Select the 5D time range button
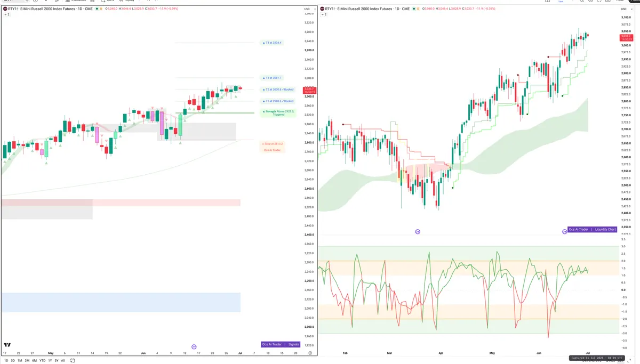The height and width of the screenshot is (364, 640). (13, 360)
